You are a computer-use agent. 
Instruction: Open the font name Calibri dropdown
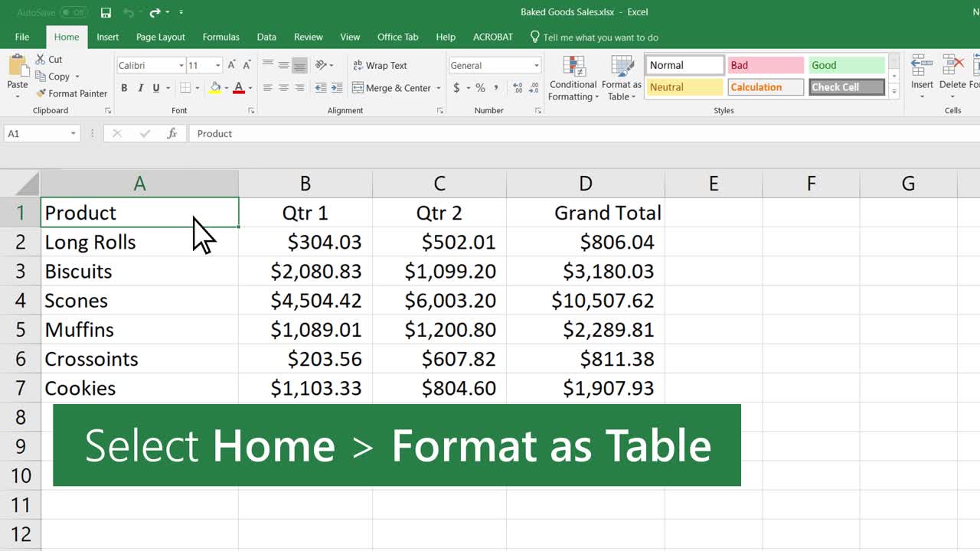(x=181, y=66)
